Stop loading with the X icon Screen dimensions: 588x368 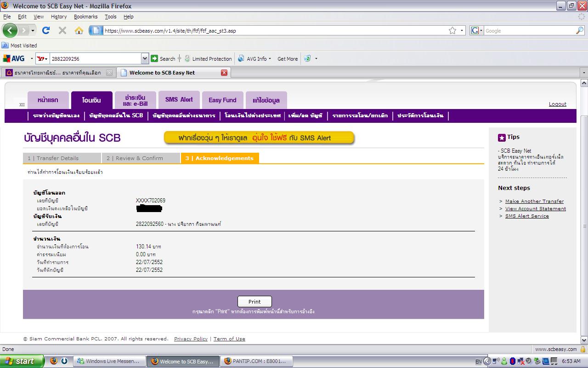point(62,30)
